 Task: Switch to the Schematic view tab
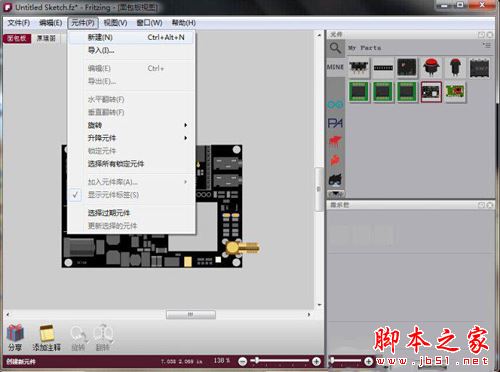(x=46, y=38)
